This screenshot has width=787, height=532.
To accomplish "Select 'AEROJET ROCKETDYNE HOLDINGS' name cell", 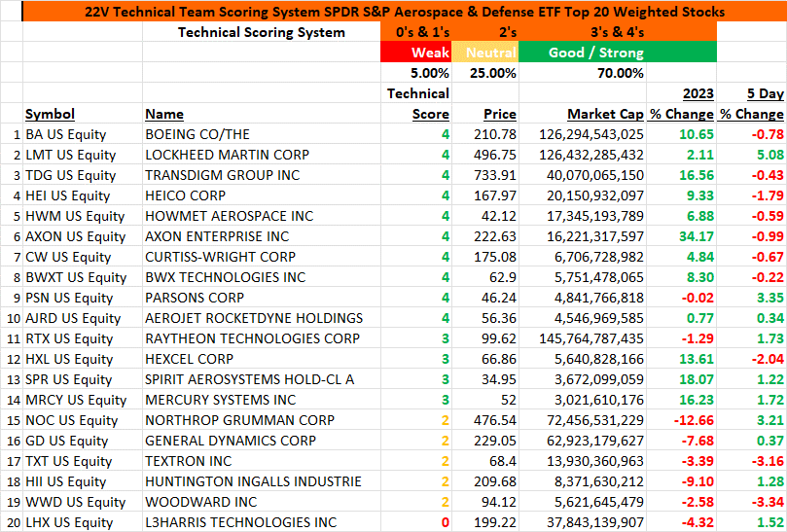I will tap(262, 318).
